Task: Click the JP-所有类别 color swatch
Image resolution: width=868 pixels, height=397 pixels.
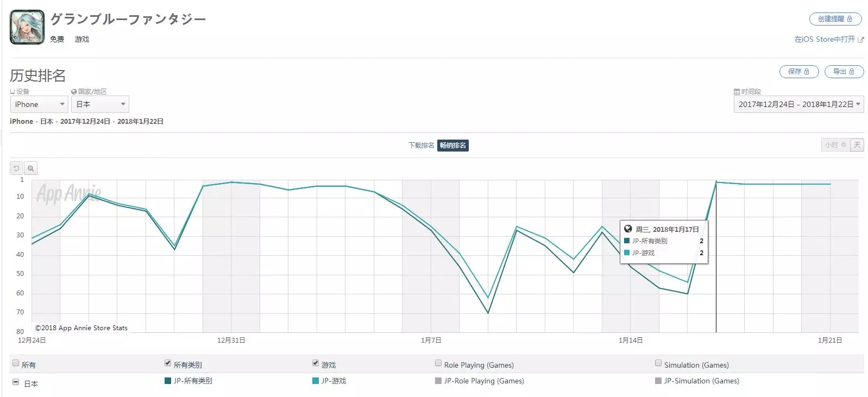Action: 168,381
